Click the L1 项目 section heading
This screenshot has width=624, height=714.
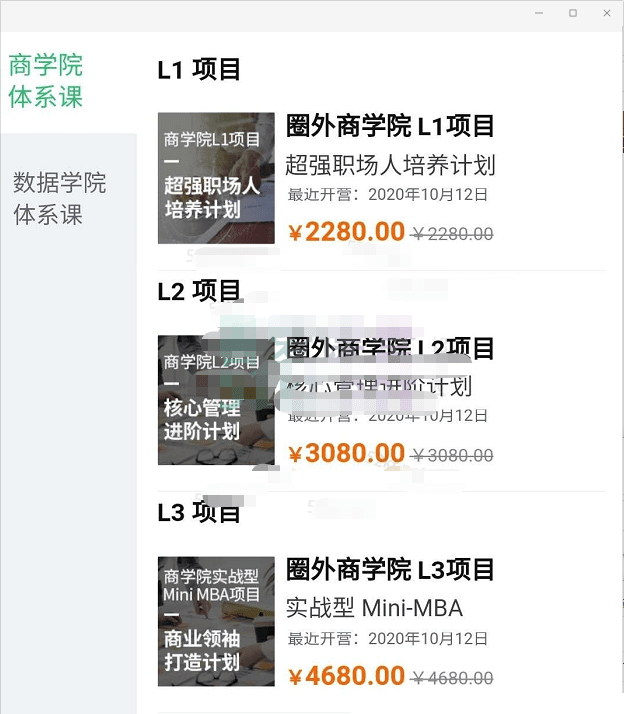[199, 70]
